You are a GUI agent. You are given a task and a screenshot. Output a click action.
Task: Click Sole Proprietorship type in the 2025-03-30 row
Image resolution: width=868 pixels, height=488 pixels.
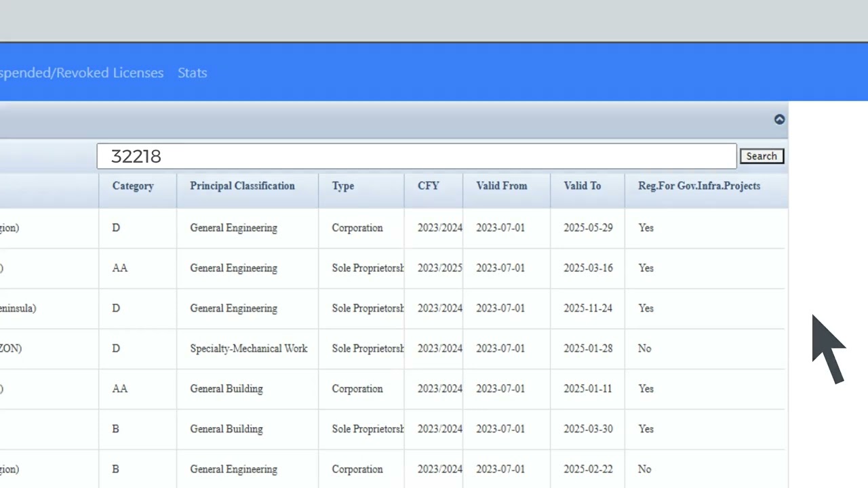[368, 428]
